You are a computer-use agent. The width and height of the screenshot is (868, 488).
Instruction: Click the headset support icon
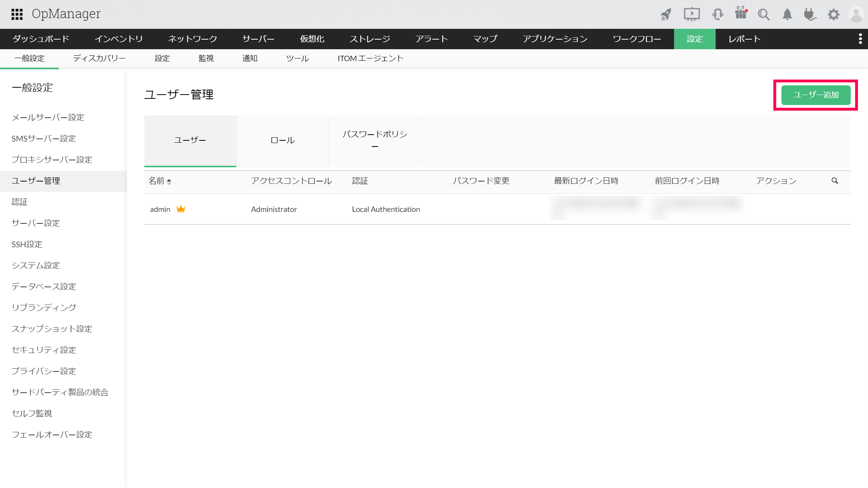pos(718,15)
